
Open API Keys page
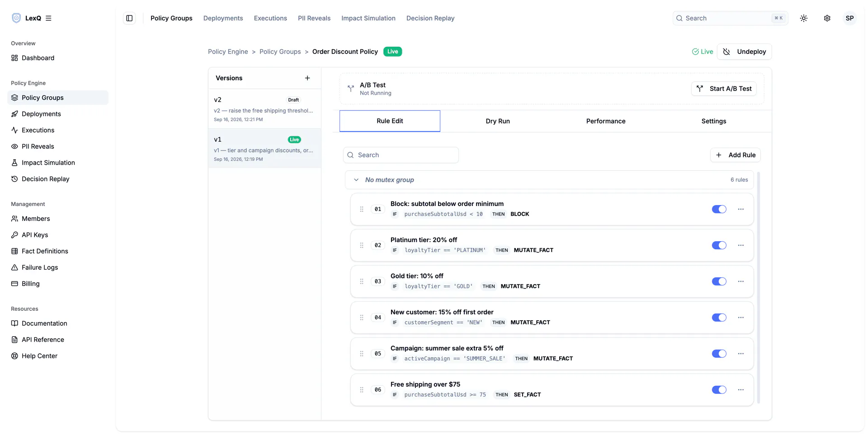click(58, 235)
